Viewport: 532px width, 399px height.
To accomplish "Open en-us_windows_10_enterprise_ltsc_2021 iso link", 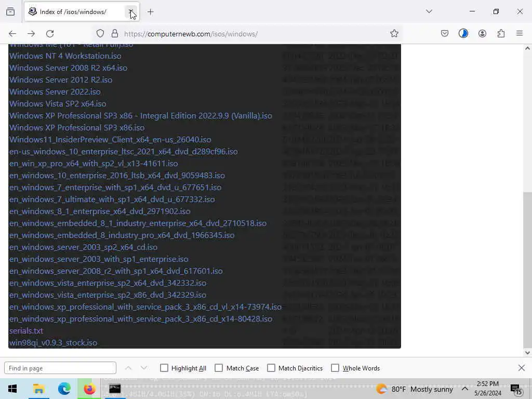I will [x=124, y=151].
